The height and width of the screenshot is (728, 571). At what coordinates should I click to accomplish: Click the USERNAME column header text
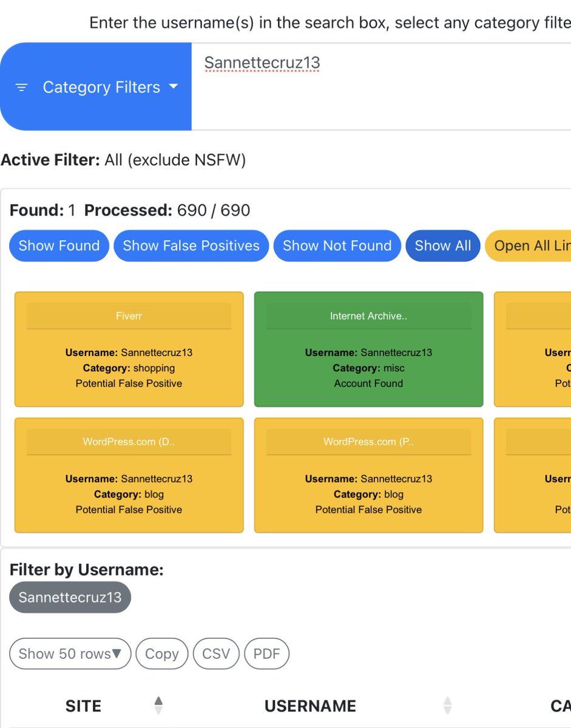point(310,706)
